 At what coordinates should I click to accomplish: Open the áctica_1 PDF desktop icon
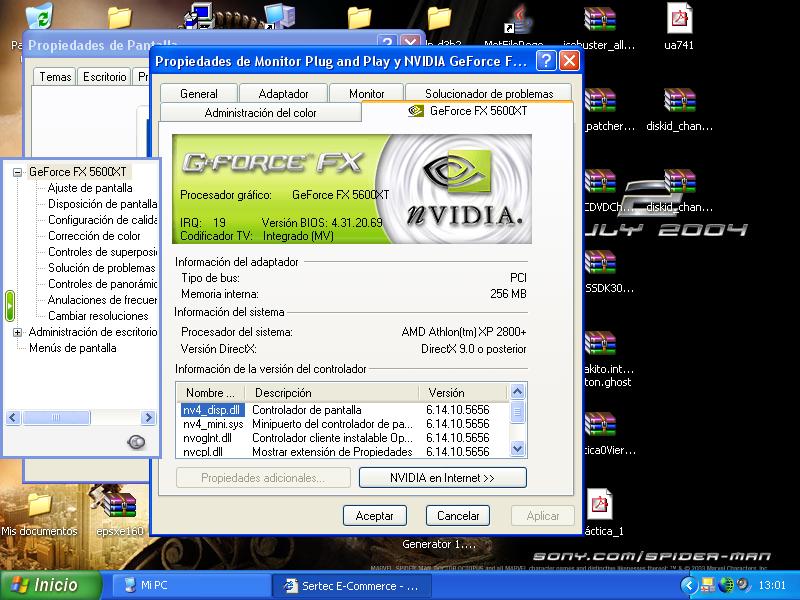(599, 505)
